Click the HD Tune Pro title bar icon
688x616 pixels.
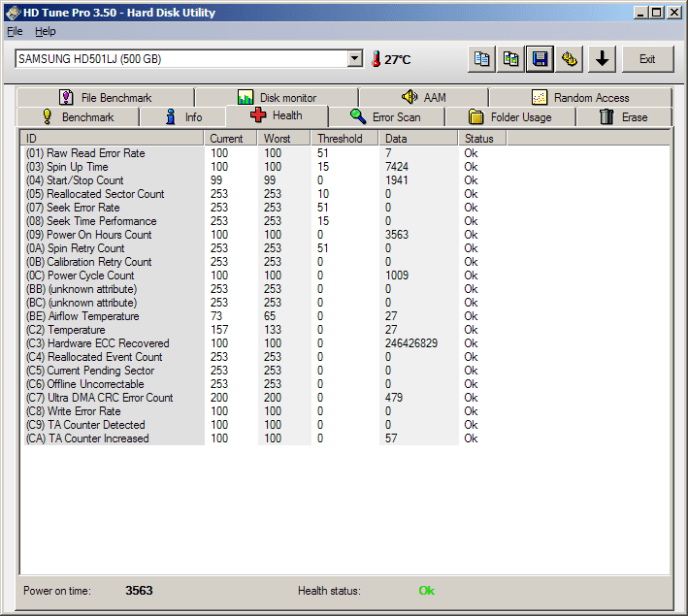(x=14, y=13)
